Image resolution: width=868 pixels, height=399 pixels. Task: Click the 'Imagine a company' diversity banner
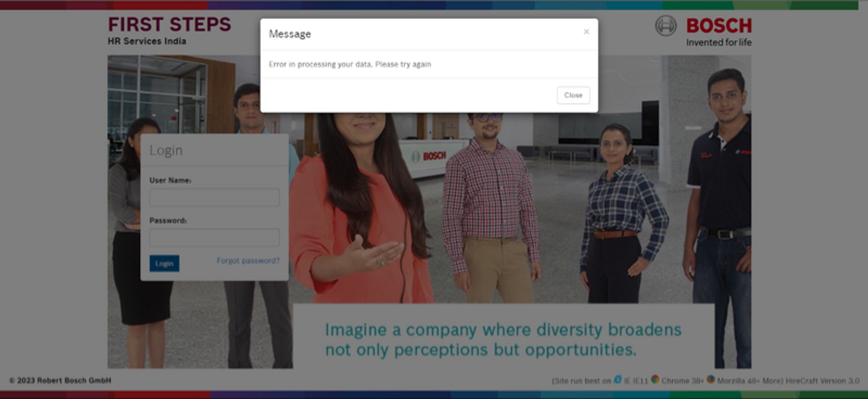(x=503, y=339)
